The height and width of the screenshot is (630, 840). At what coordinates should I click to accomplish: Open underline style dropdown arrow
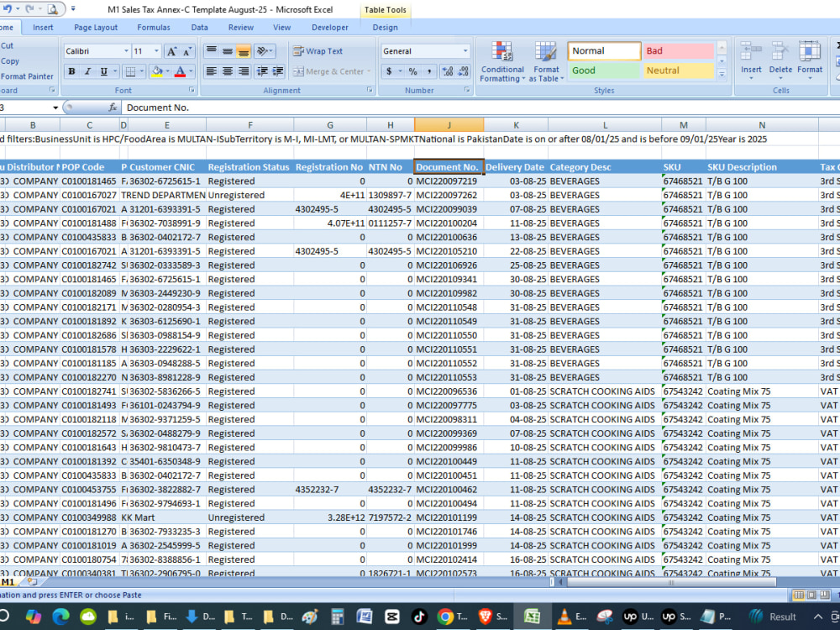(114, 71)
